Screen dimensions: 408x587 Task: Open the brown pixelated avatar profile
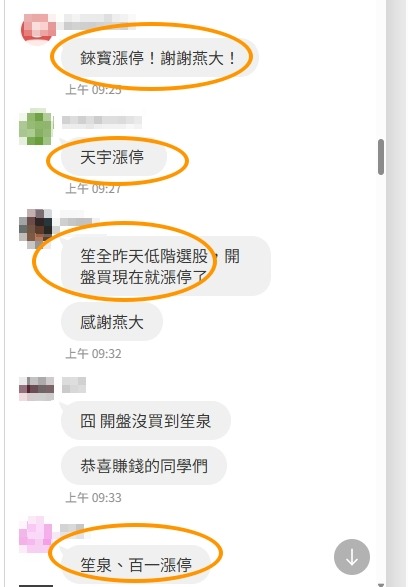(36, 226)
